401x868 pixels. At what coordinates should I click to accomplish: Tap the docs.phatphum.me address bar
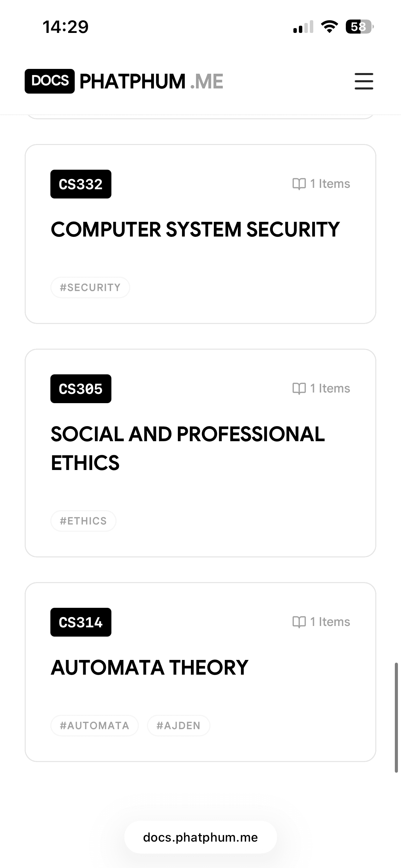(200, 837)
